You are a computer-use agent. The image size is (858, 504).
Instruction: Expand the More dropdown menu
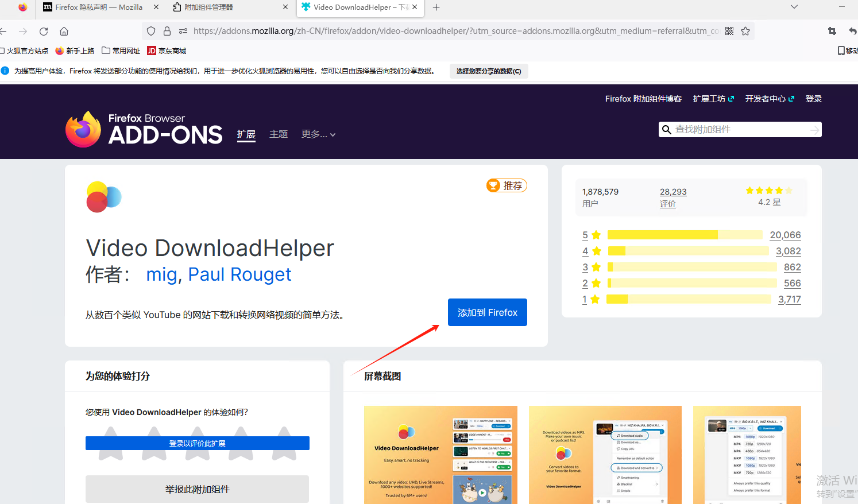(319, 134)
